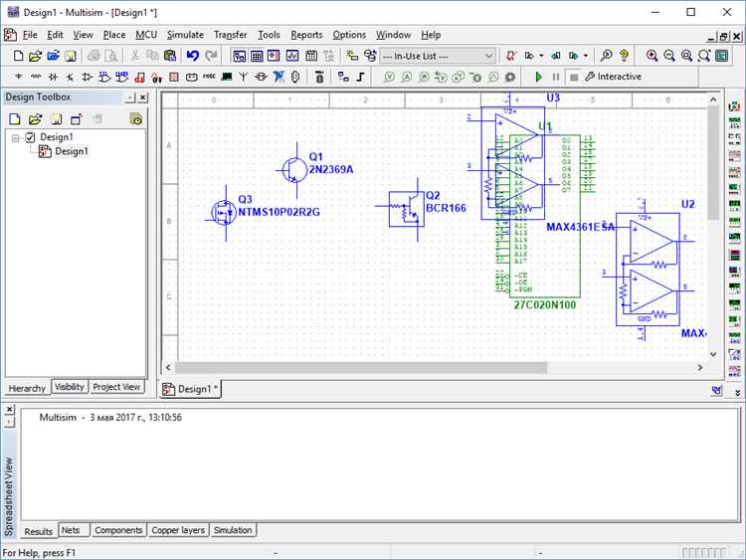
Task: Place a Diode component
Action: [53, 77]
